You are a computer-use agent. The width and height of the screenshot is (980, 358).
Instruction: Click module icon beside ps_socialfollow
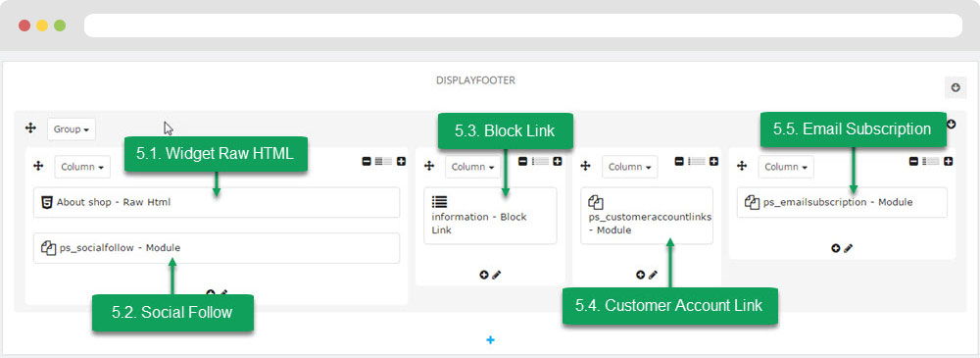(x=48, y=248)
